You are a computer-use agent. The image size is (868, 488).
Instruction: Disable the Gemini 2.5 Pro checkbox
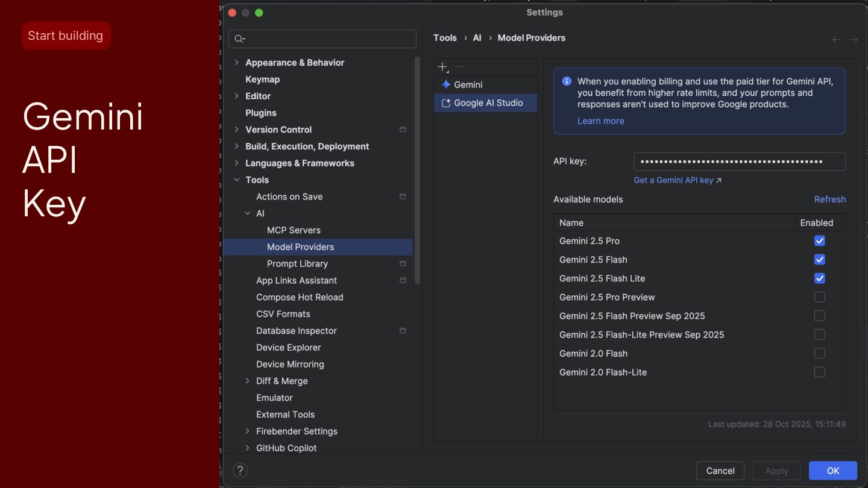819,241
